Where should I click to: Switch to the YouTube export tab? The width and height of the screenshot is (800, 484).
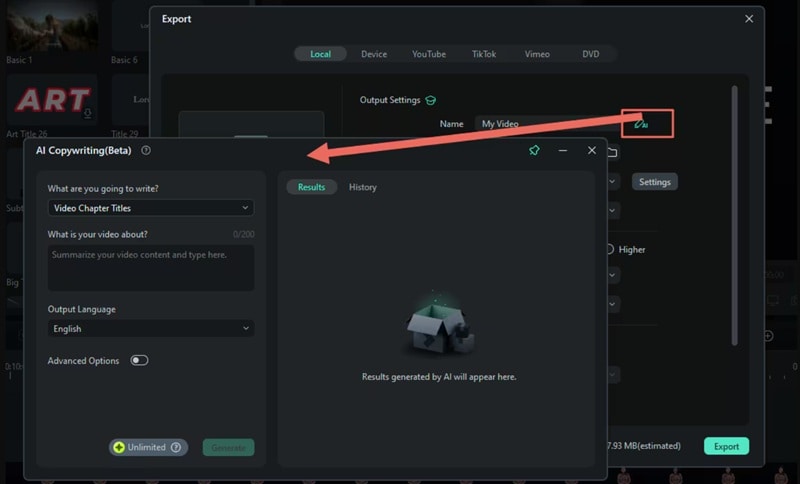point(429,54)
